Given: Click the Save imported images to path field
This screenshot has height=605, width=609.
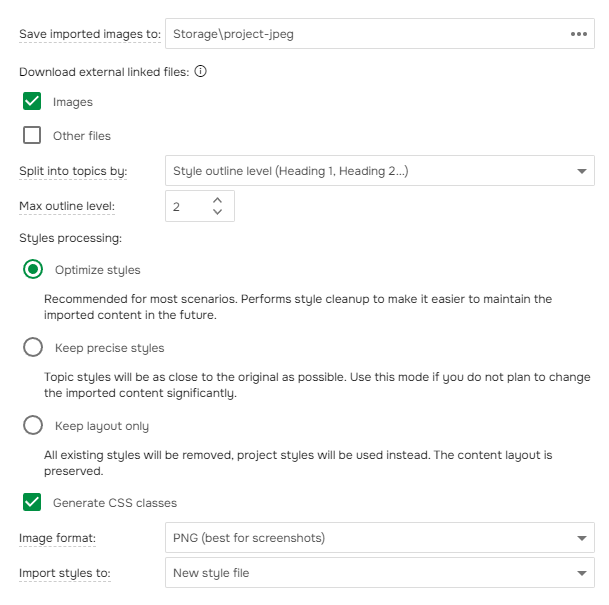Looking at the screenshot, I should [360, 34].
